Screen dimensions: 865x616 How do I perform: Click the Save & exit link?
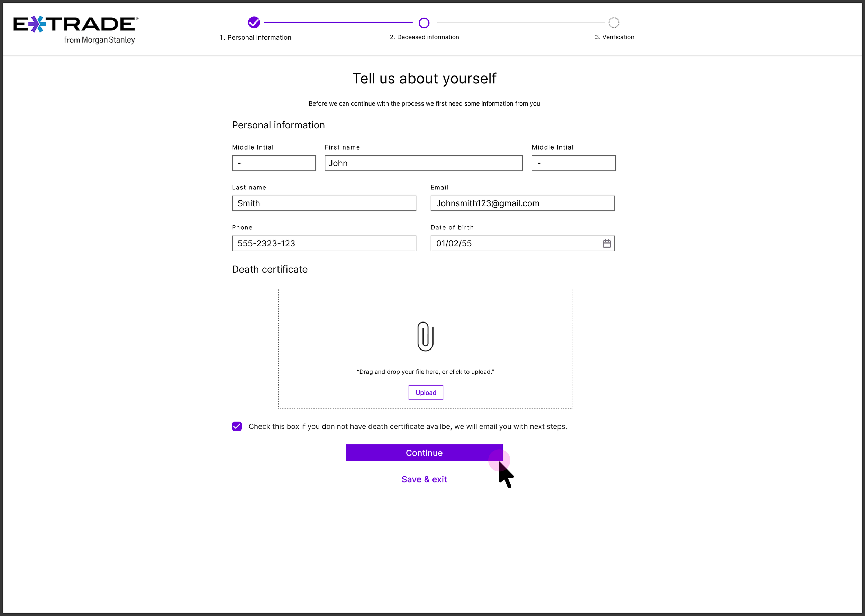click(424, 479)
